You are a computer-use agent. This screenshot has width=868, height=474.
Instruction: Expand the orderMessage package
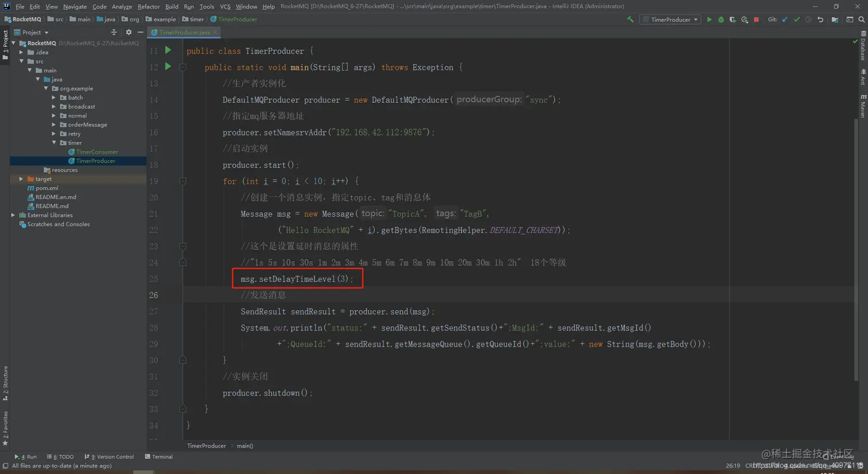54,125
